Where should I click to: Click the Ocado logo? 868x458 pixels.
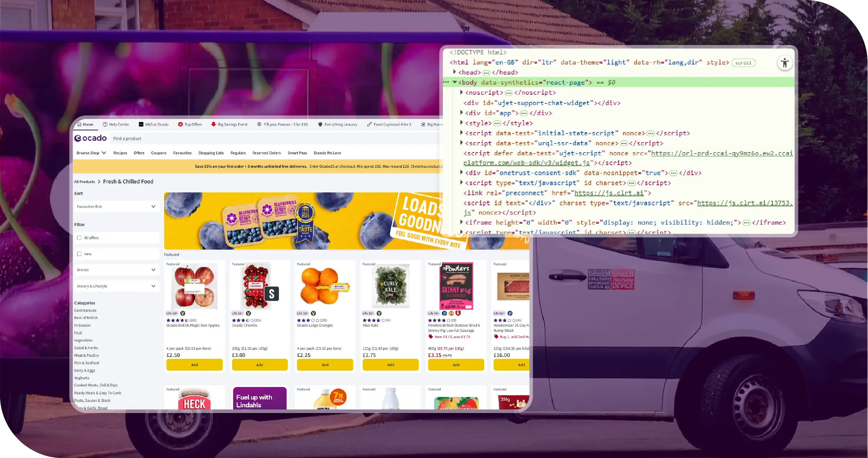(x=90, y=138)
